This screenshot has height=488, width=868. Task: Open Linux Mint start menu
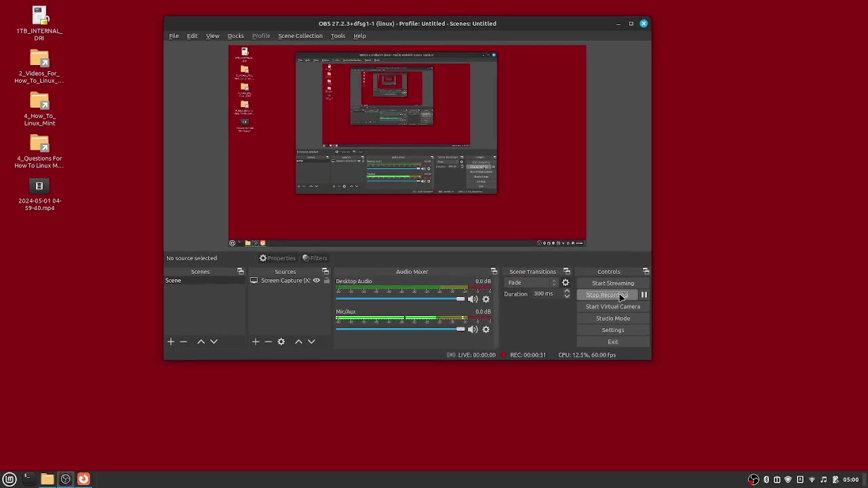coord(9,479)
